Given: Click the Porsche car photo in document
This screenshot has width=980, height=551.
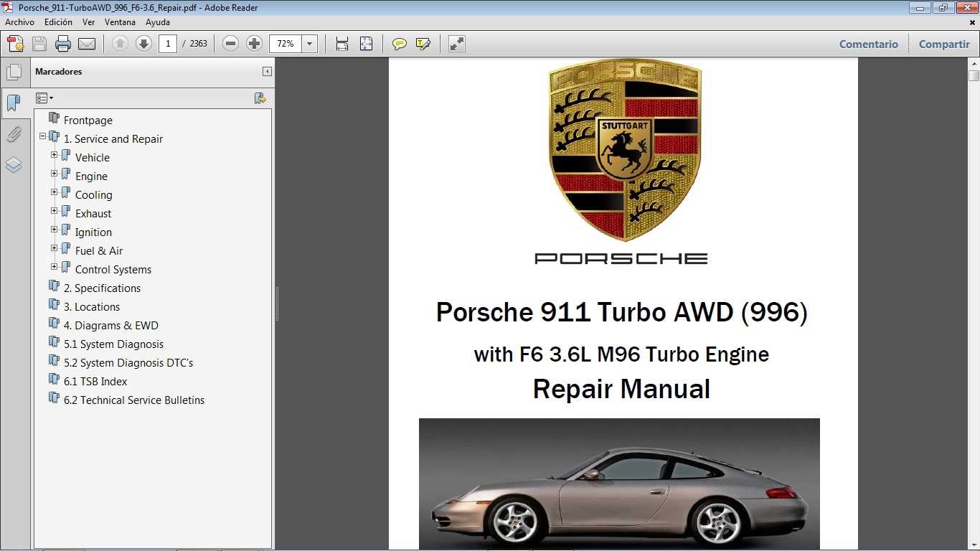Looking at the screenshot, I should tap(619, 484).
